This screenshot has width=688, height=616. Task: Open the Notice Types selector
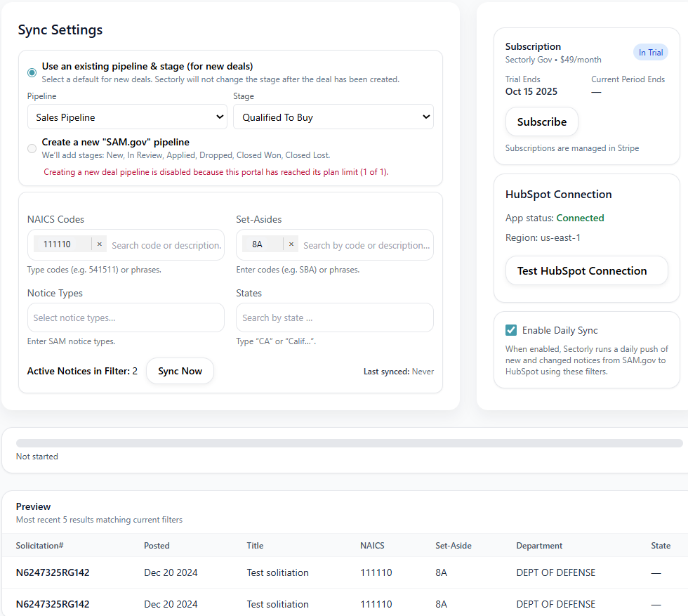point(126,317)
